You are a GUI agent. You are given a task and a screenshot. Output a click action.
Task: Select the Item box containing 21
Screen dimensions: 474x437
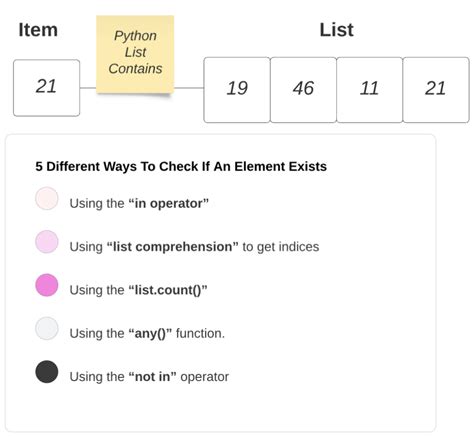[x=46, y=88]
